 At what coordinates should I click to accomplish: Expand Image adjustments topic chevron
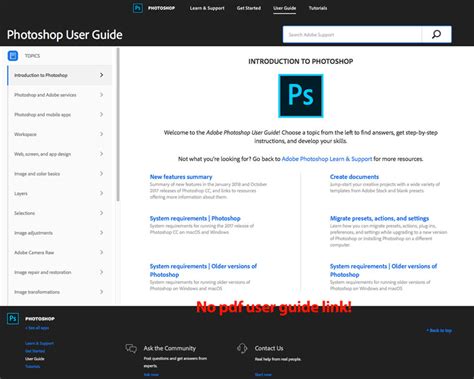(101, 232)
